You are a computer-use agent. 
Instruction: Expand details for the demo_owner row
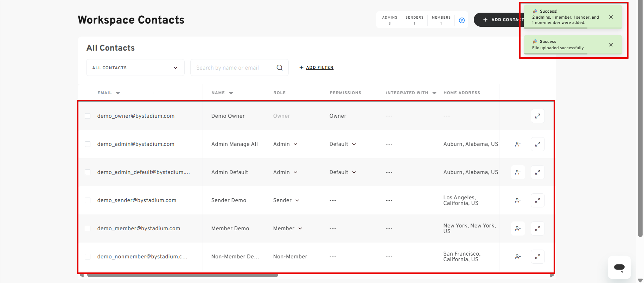pos(537,116)
